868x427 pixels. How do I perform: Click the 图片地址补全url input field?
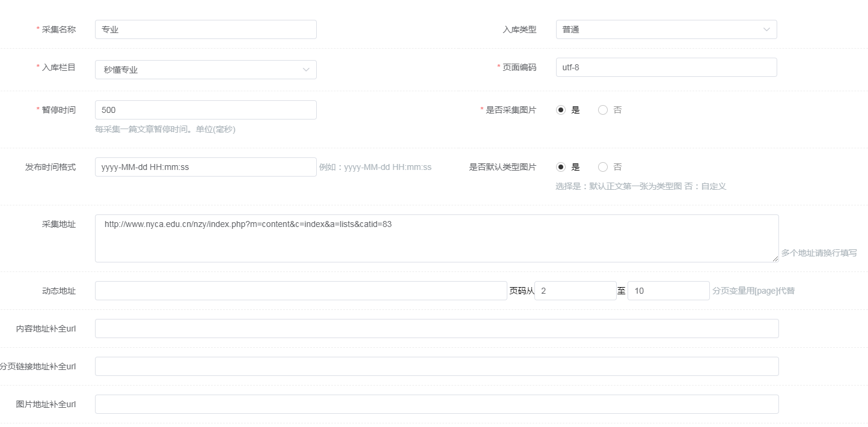point(437,404)
